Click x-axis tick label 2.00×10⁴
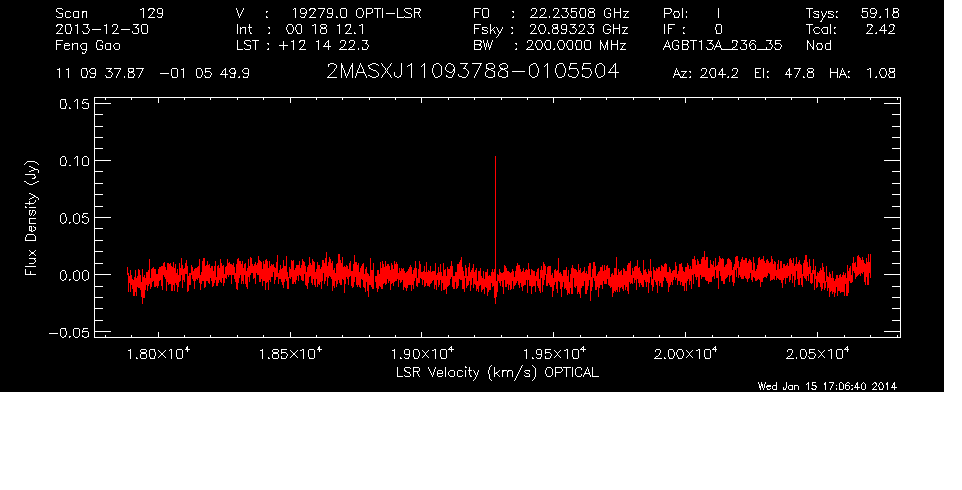 pyautogui.click(x=685, y=354)
